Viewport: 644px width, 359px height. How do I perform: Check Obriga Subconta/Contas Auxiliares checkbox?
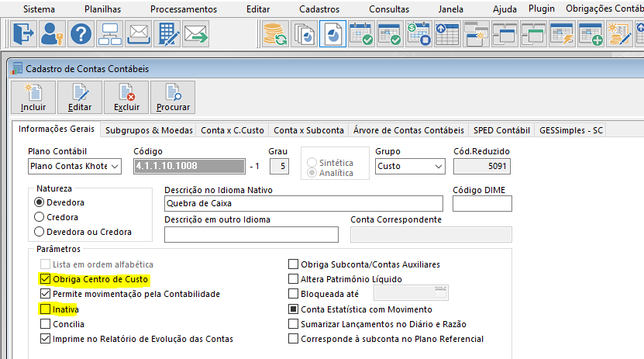(x=293, y=264)
